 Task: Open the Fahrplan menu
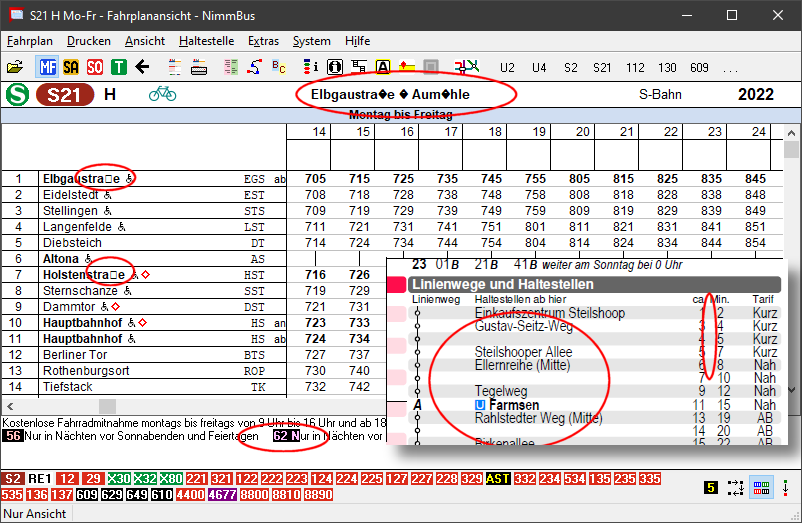28,41
